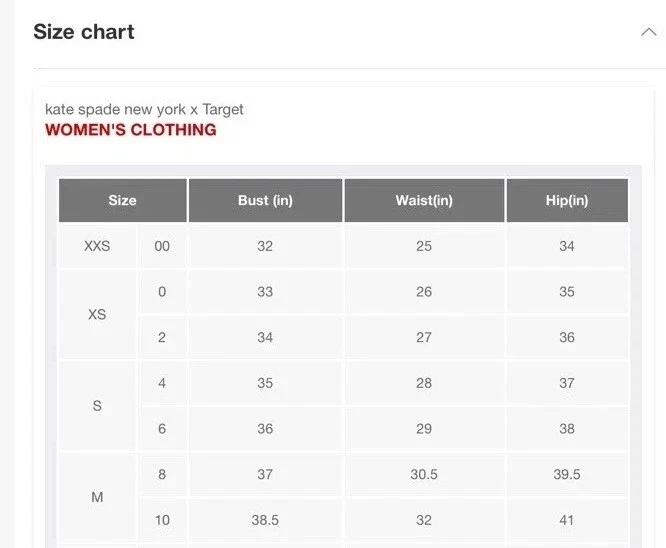Select the S size row label

point(97,406)
